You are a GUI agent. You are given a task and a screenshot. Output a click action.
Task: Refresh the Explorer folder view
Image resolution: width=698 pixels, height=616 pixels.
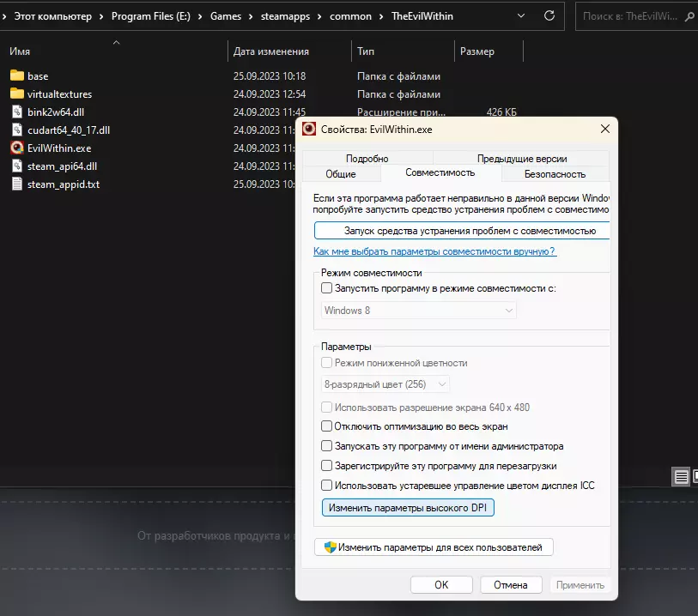[x=549, y=15]
